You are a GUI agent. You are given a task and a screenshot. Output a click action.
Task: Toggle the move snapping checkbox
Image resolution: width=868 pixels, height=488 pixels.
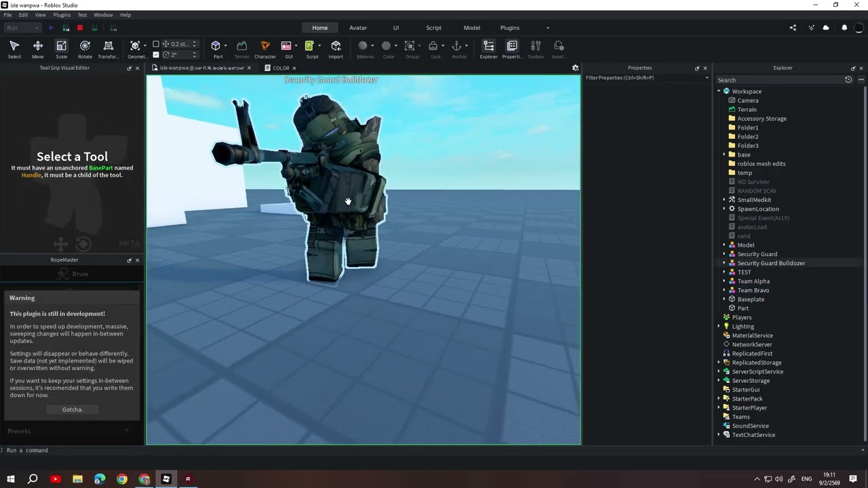[x=156, y=44]
